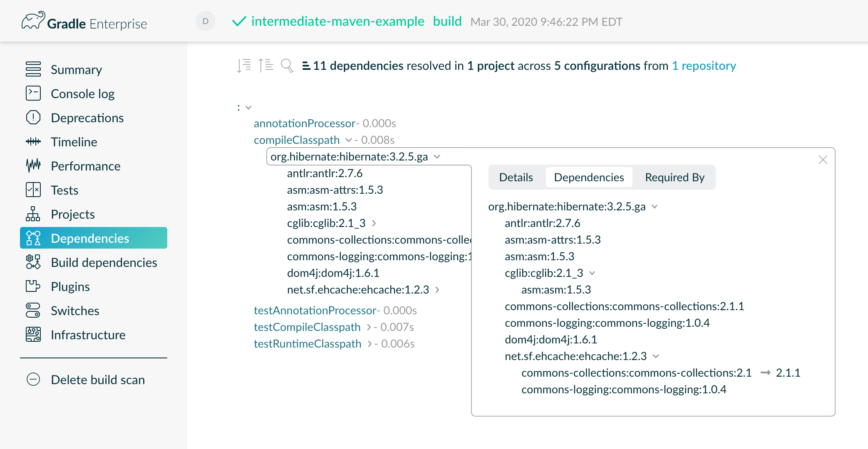Screen dimensions: 868x449
Task: Click Delete build scan
Action: pyautogui.click(x=97, y=380)
